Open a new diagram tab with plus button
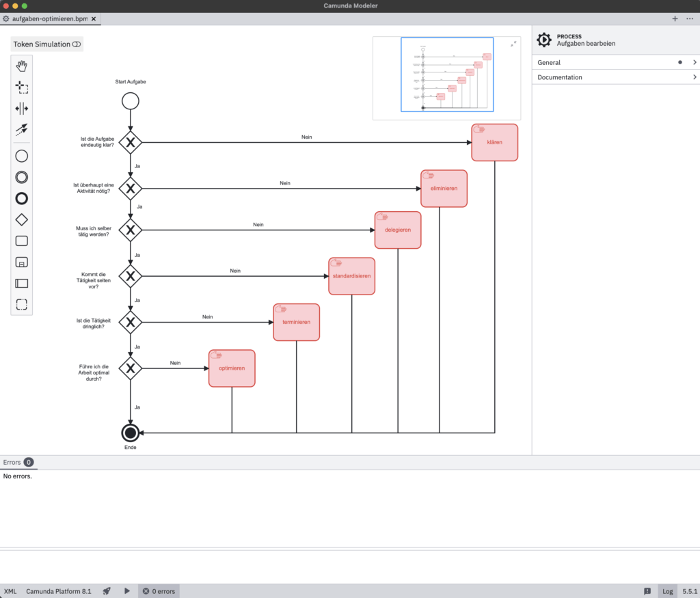The height and width of the screenshot is (598, 700). (x=675, y=19)
